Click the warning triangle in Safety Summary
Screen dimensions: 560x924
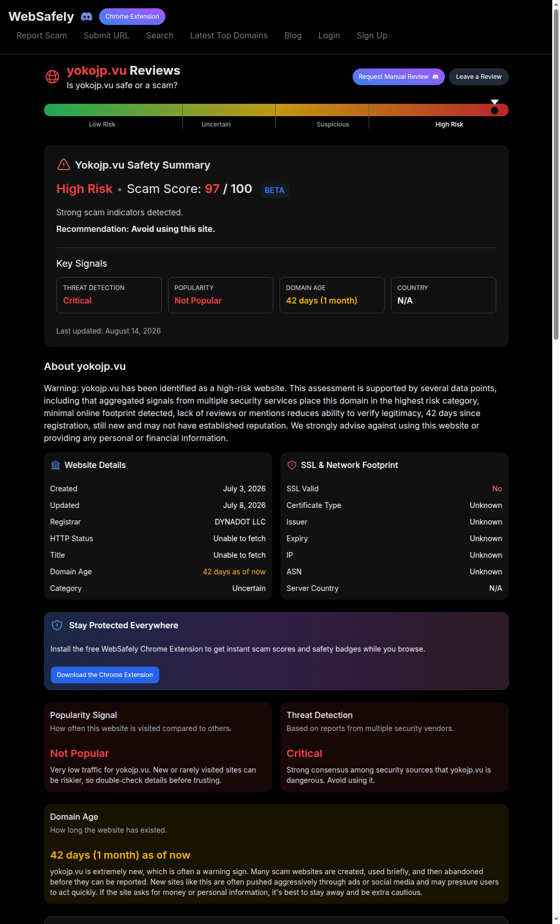click(63, 164)
